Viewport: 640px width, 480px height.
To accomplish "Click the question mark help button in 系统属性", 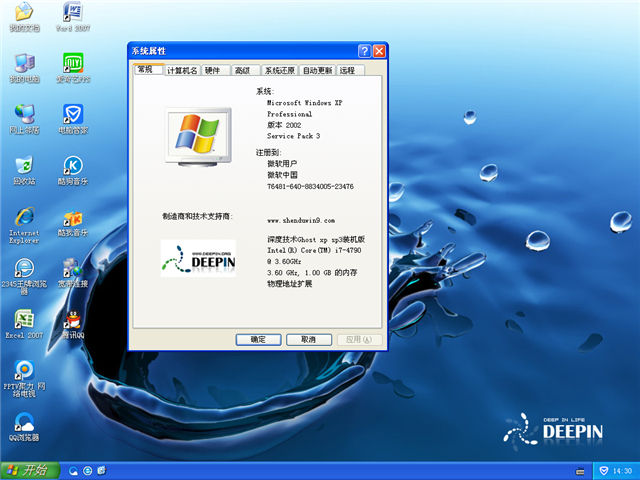I will click(364, 51).
